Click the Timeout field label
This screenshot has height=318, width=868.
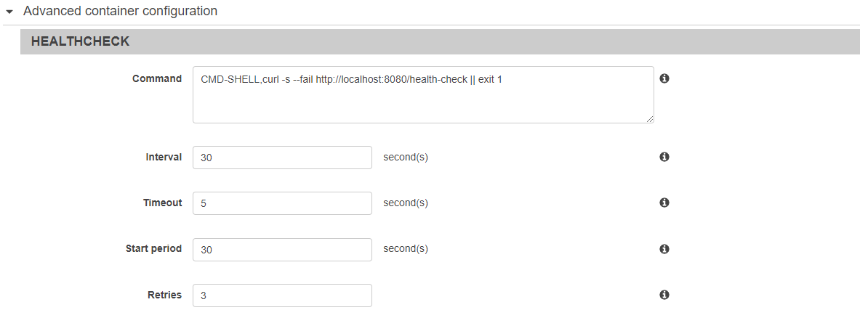162,203
